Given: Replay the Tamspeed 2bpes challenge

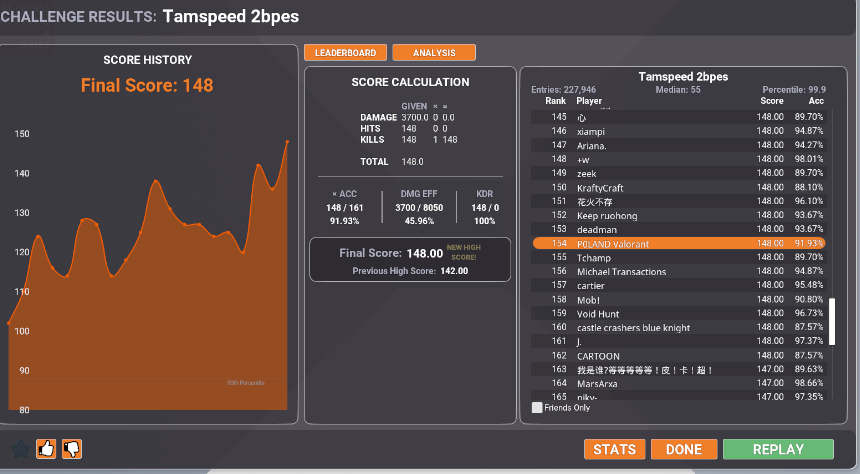Looking at the screenshot, I should coord(778,449).
